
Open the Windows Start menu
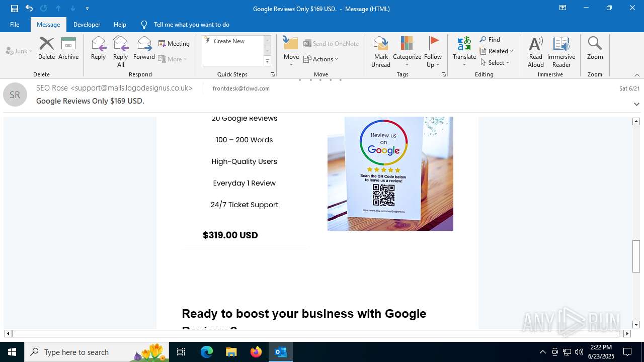(12, 352)
